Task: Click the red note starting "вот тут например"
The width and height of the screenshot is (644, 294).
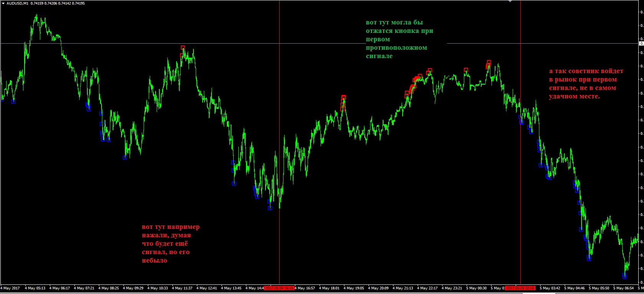Action: (x=171, y=243)
